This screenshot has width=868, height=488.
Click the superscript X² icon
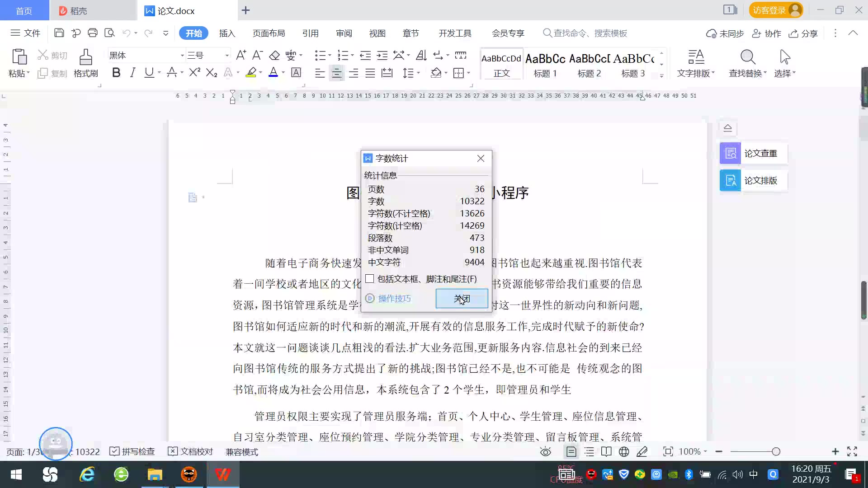click(194, 73)
